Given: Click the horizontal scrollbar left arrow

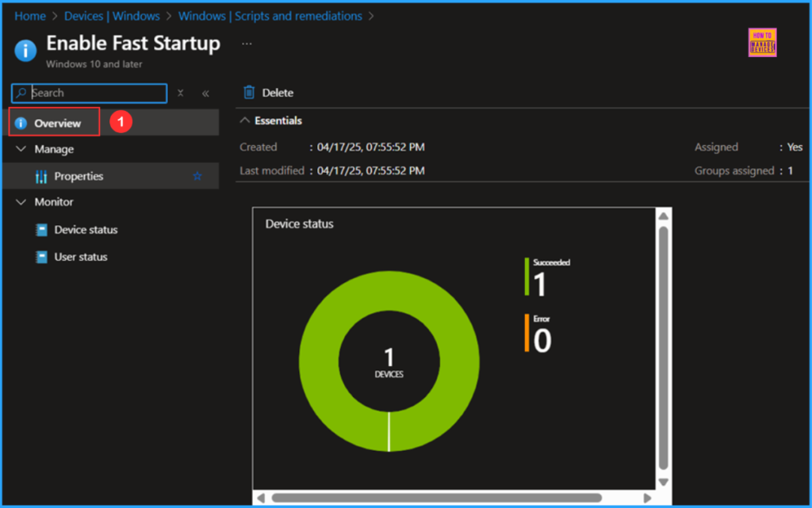Looking at the screenshot, I should pyautogui.click(x=261, y=498).
